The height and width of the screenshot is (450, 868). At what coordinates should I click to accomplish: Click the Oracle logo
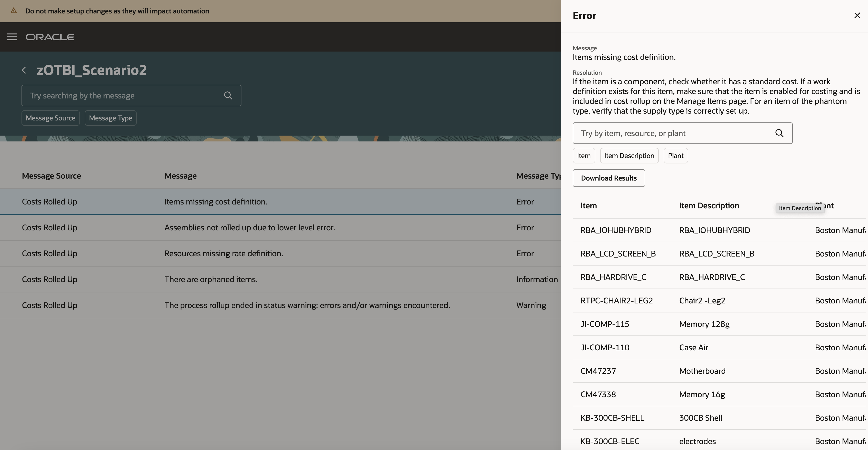coord(50,37)
